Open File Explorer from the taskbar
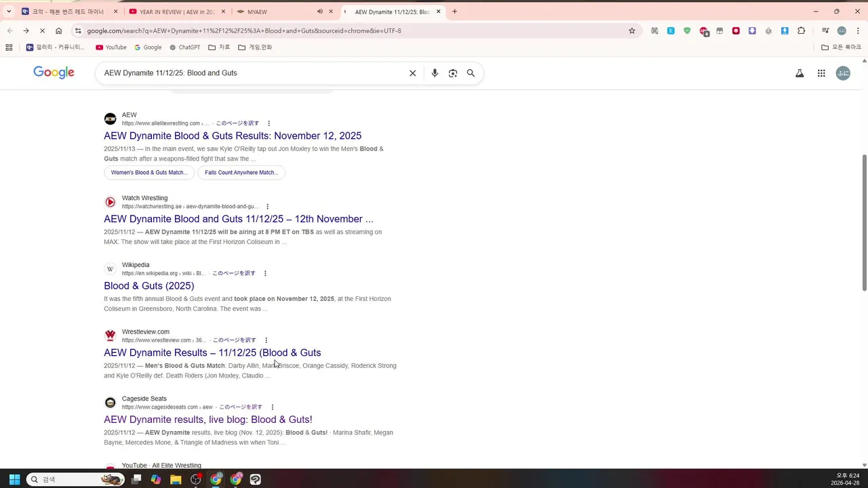 pyautogui.click(x=176, y=479)
